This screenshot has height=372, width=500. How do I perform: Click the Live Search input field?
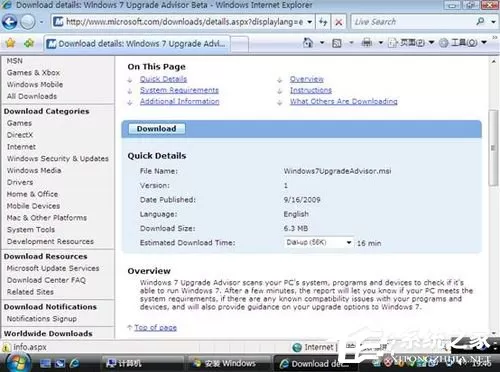(413, 22)
